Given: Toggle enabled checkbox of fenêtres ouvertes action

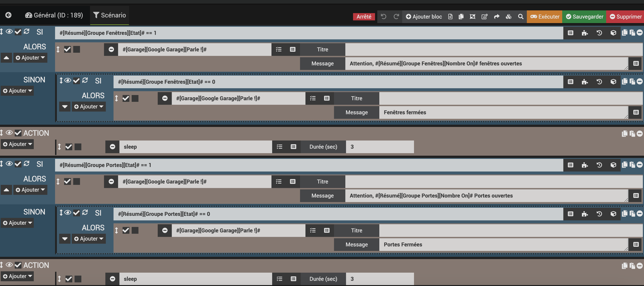Looking at the screenshot, I should click(67, 49).
